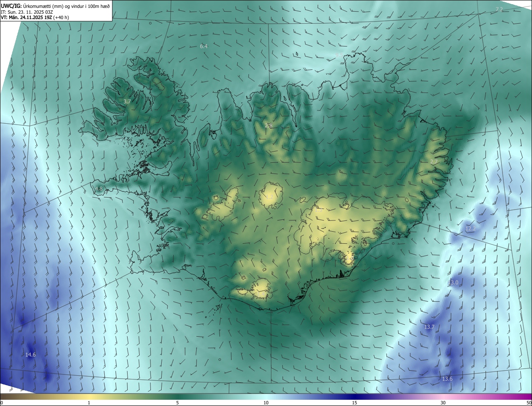Click the "0" tick label on the color scale
The height and width of the screenshot is (406, 532).
2,403
